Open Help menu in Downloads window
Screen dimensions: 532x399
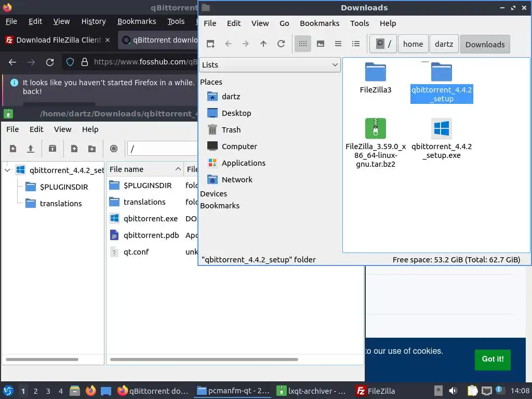point(388,23)
